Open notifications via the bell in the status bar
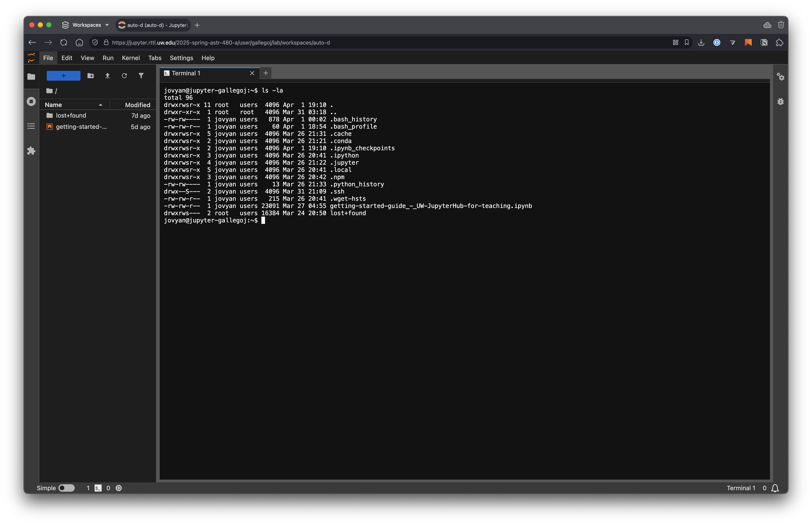This screenshot has width=812, height=525. pyautogui.click(x=775, y=488)
